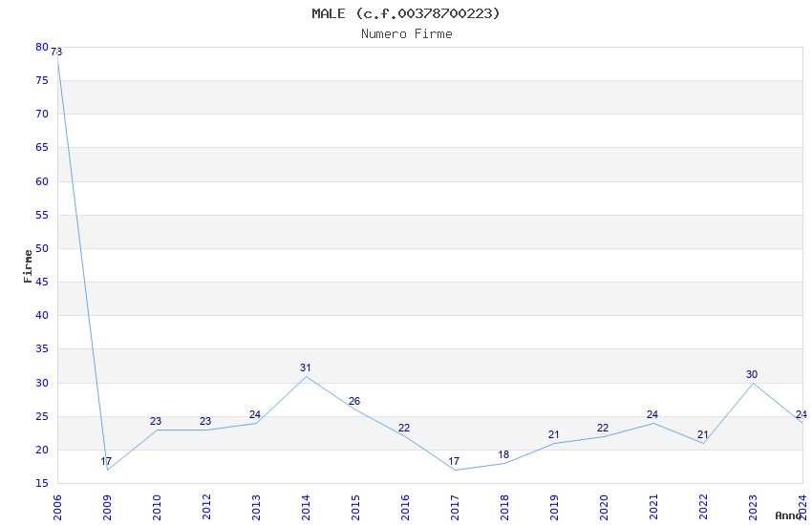Viewport: 812px width, 525px height.
Task: Click the y-axis tick label 80
Action: tap(42, 47)
